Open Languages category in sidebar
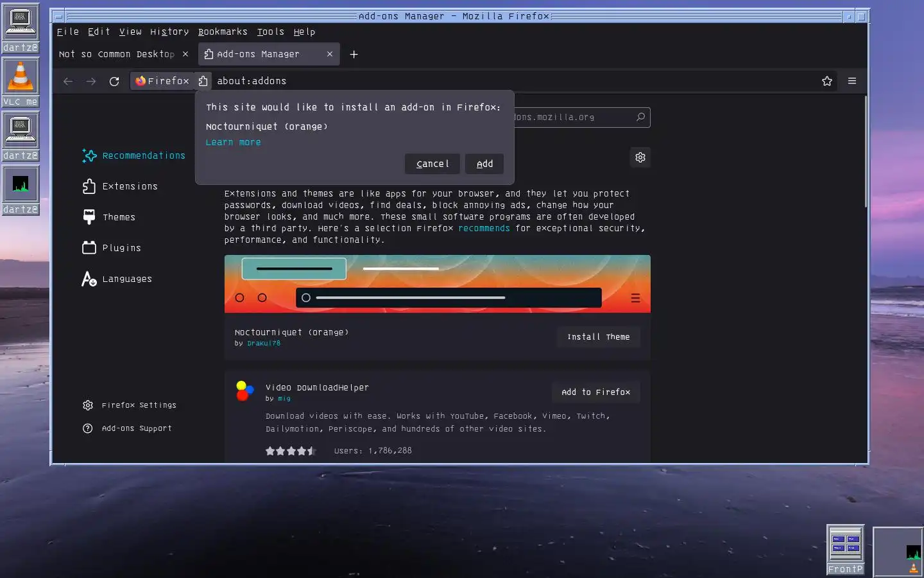The image size is (924, 578). tap(117, 279)
